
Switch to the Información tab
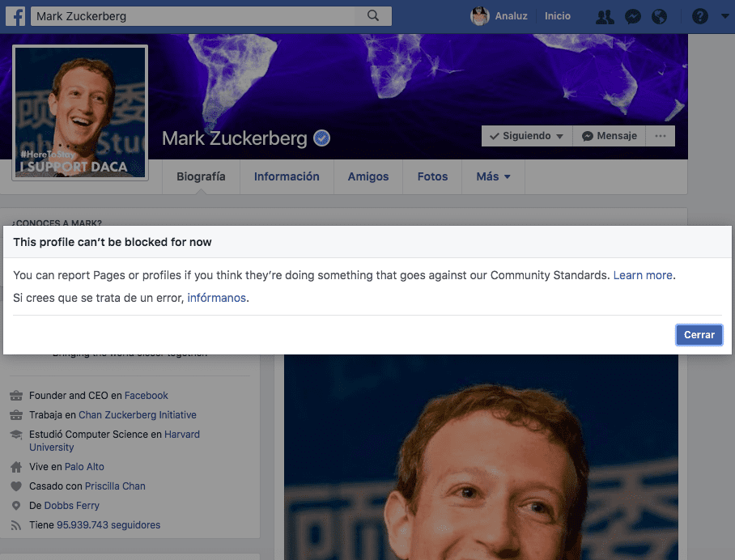point(287,176)
